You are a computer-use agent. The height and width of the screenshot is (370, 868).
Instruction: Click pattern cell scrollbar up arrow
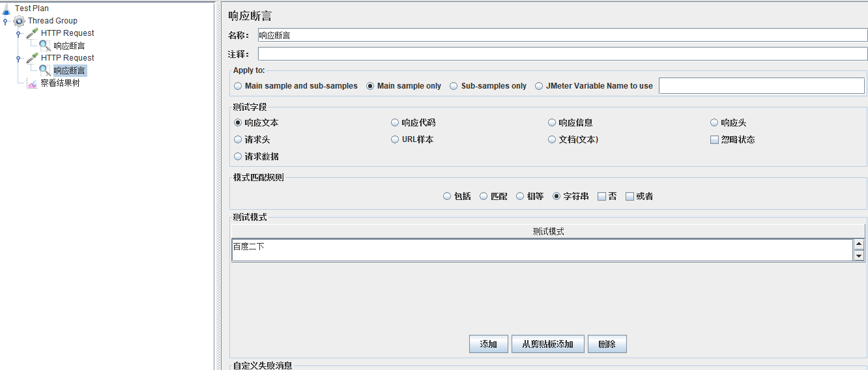859,244
